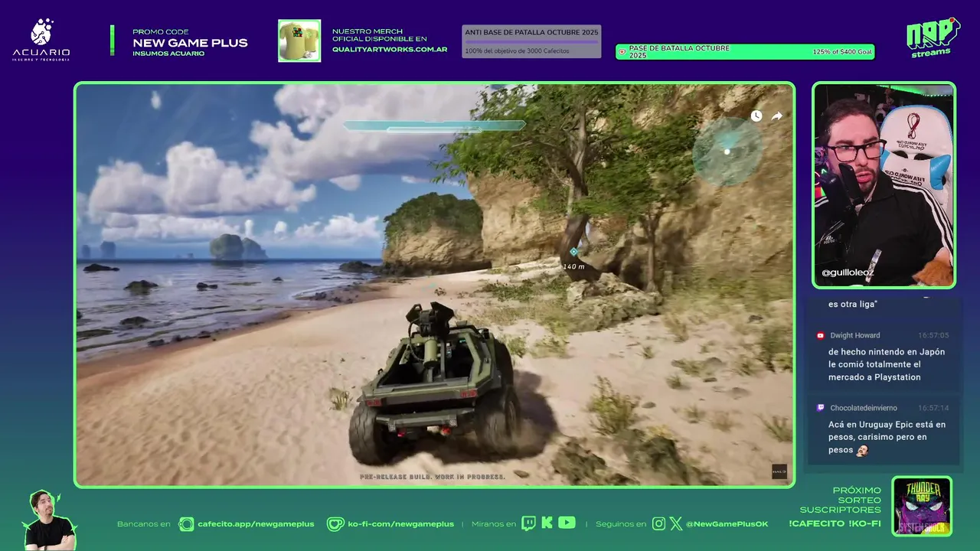The height and width of the screenshot is (551, 980).
Task: Click the YouTube icon in bottom bar
Action: [x=567, y=523]
